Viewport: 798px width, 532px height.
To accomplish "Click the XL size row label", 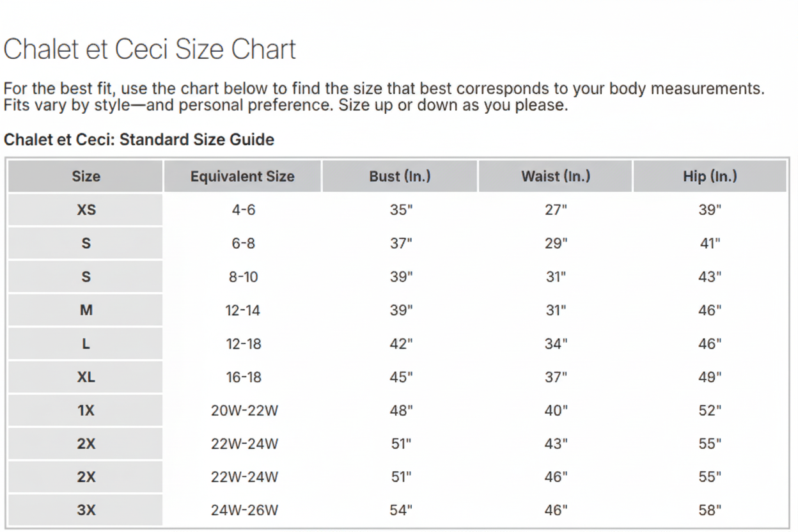I will 86,377.
